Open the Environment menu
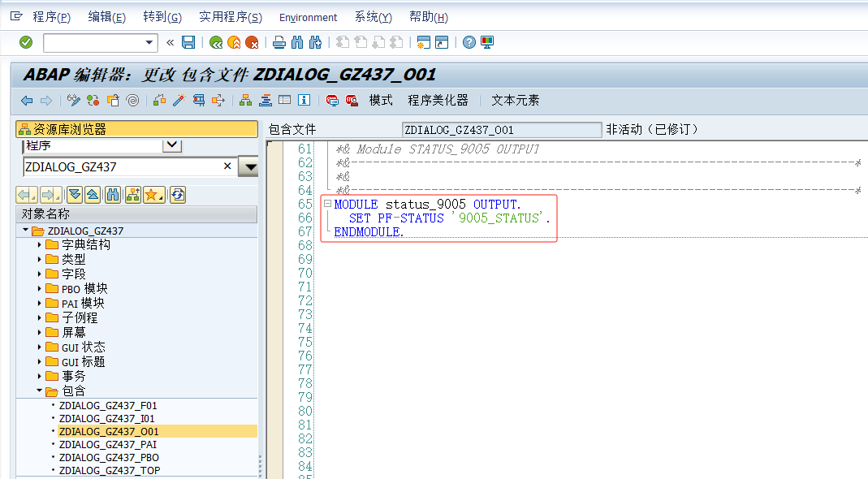The image size is (868, 479). (308, 17)
